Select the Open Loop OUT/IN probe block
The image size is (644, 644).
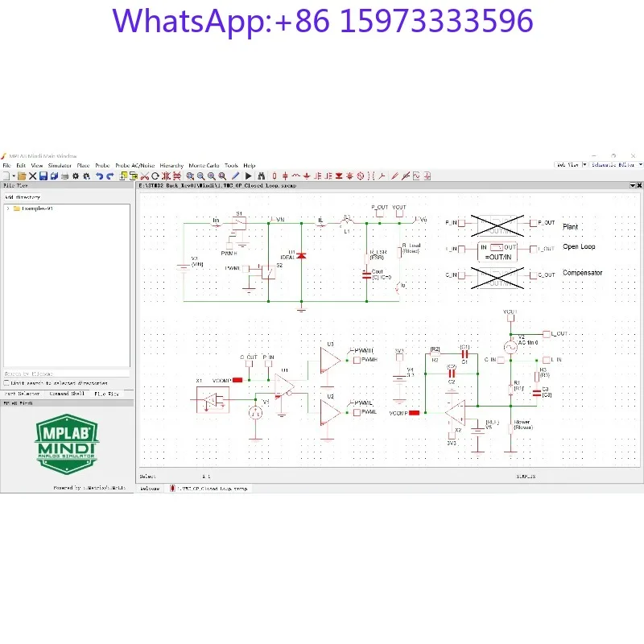497,252
